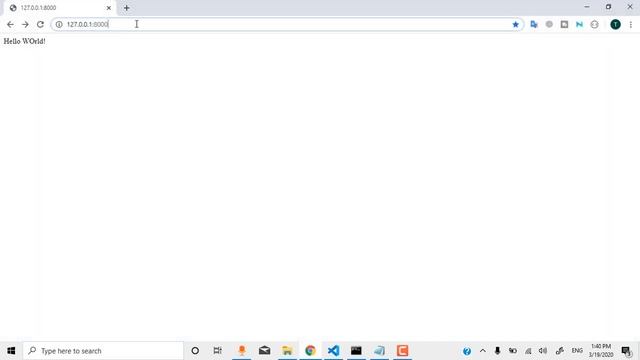The height and width of the screenshot is (360, 640).
Task: Change the ENG input language
Action: click(577, 351)
